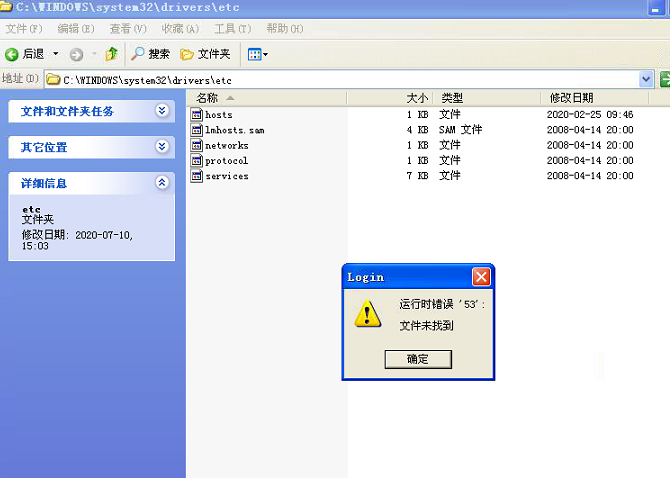The height and width of the screenshot is (478, 670).
Task: Sort by 名称 column header
Action: pos(267,98)
